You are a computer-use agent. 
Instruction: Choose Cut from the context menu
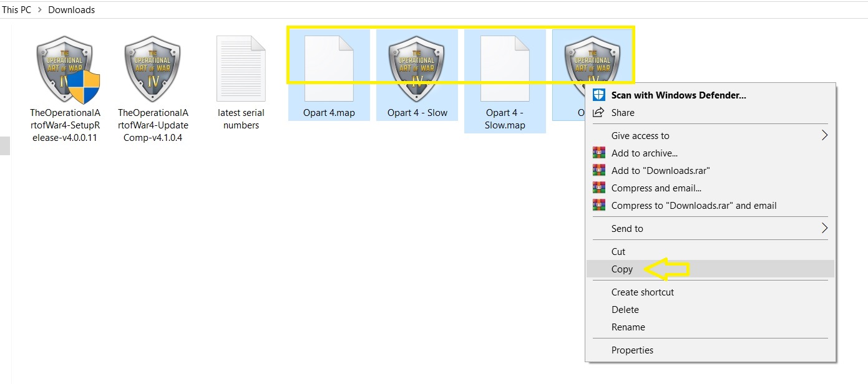click(710, 251)
